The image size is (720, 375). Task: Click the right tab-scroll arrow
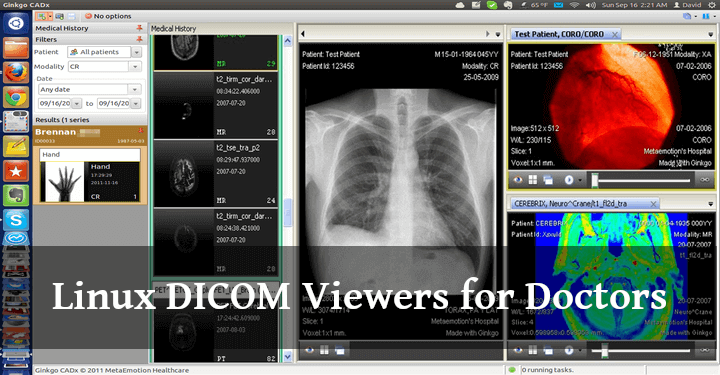[488, 34]
